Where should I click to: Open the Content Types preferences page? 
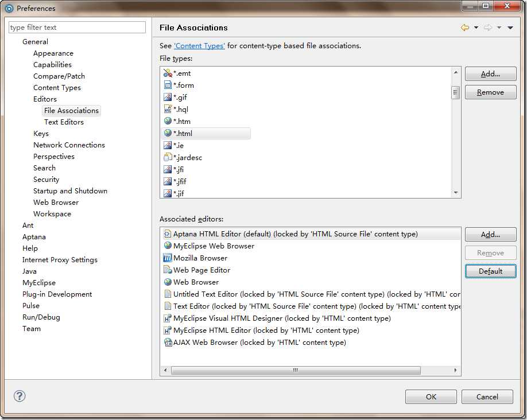click(x=57, y=87)
